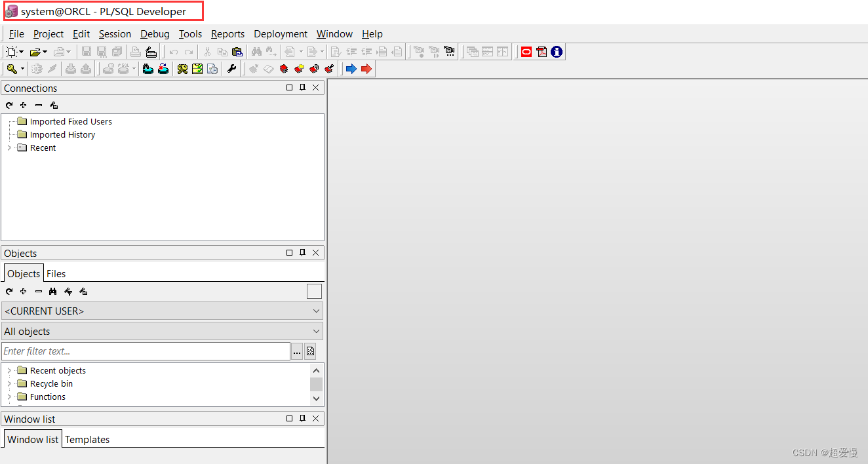Viewport: 868px width, 464px height.
Task: Open the Deployment menu
Action: click(x=281, y=34)
